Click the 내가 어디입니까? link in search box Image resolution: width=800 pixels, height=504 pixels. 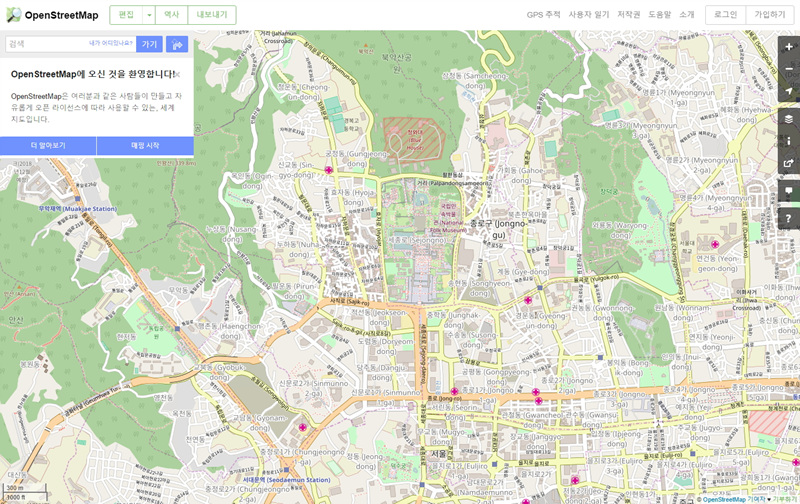[111, 43]
